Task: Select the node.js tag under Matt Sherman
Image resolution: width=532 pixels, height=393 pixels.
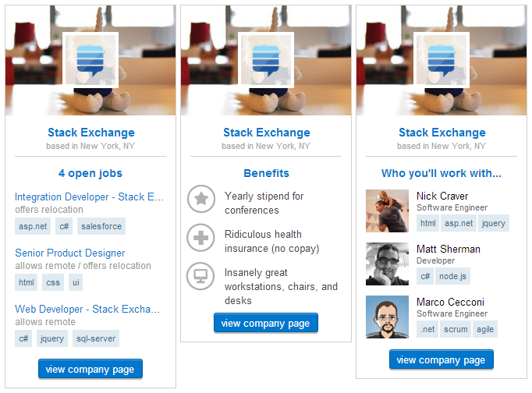Action: (x=452, y=276)
